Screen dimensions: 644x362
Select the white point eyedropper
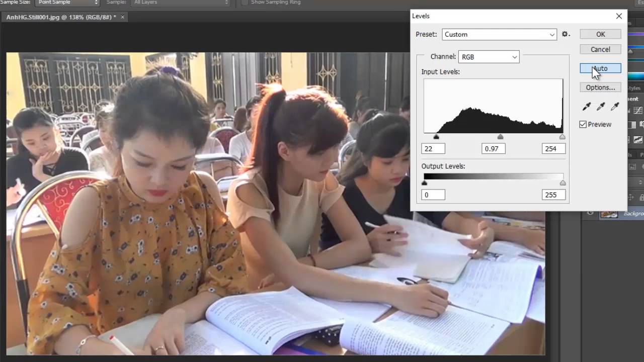coord(614,107)
